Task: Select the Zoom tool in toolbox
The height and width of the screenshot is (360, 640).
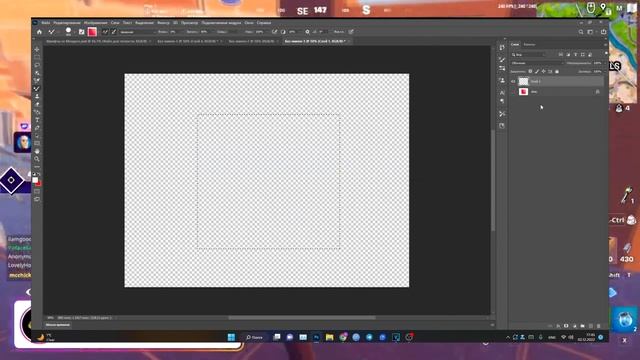Action: 37,159
